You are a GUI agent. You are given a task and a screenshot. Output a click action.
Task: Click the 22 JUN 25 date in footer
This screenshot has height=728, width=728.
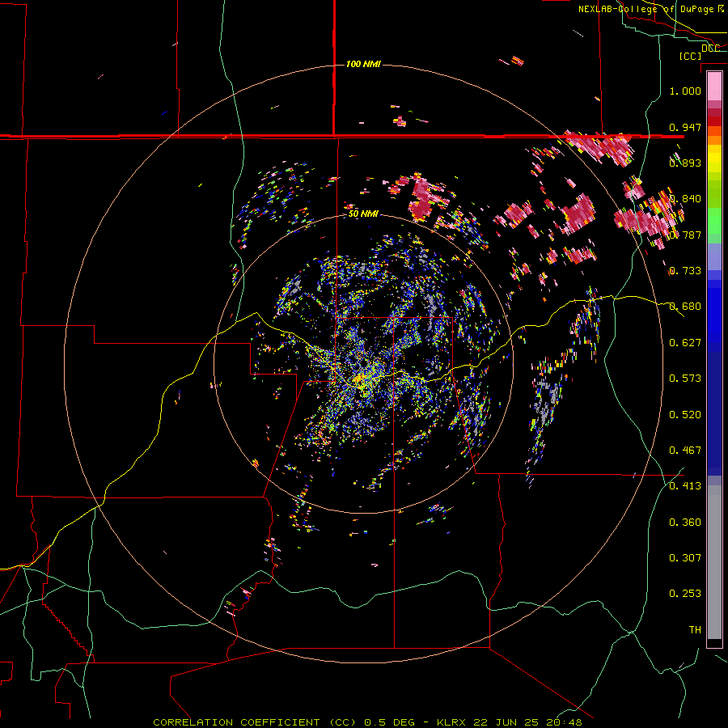click(506, 722)
